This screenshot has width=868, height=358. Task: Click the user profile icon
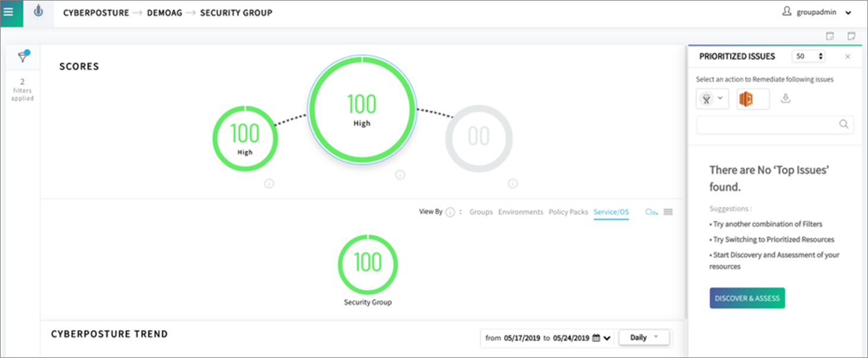point(787,11)
